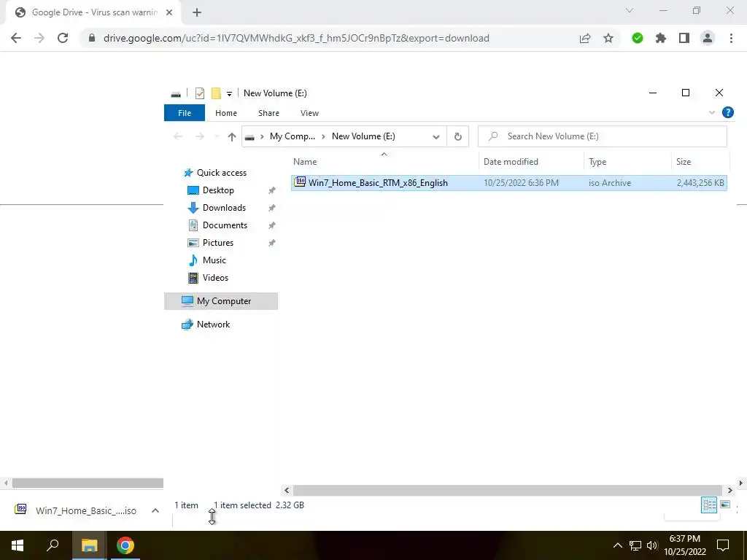
Task: Expand the address bar history dropdown
Action: 436,136
